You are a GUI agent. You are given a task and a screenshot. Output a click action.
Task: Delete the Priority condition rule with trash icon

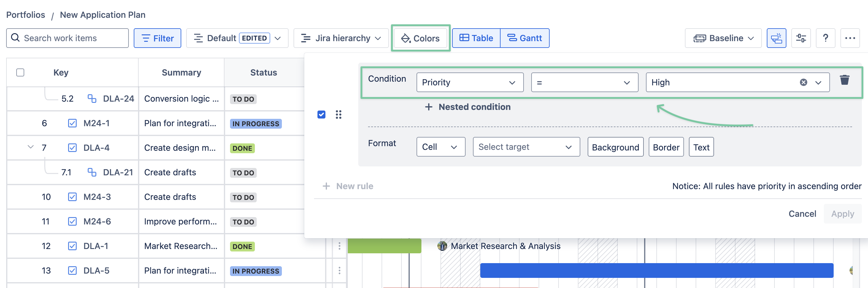point(844,80)
